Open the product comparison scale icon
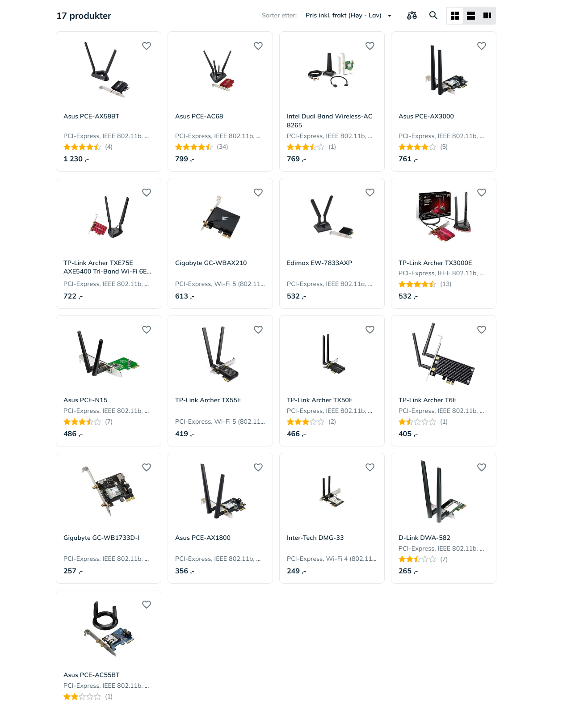Viewport: 588px width, 707px height. (412, 16)
